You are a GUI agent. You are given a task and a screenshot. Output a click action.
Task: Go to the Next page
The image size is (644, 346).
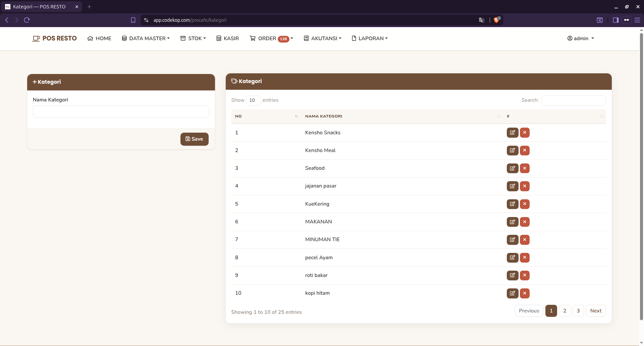[x=596, y=311]
